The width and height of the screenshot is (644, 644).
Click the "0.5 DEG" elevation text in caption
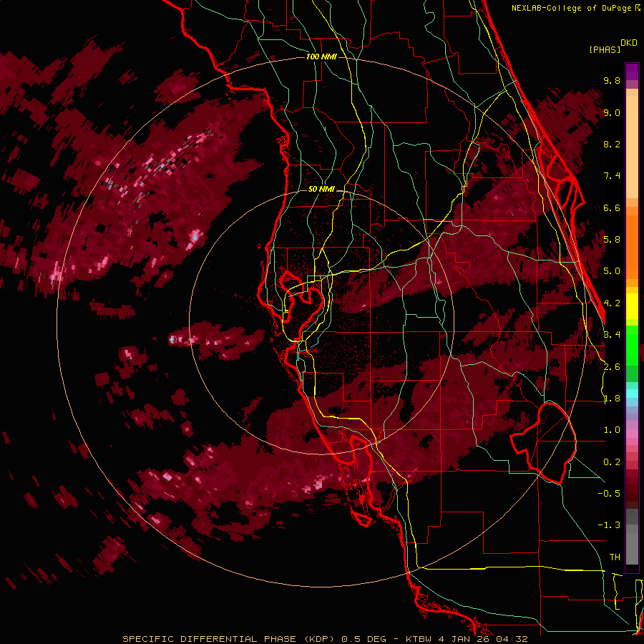(364, 639)
